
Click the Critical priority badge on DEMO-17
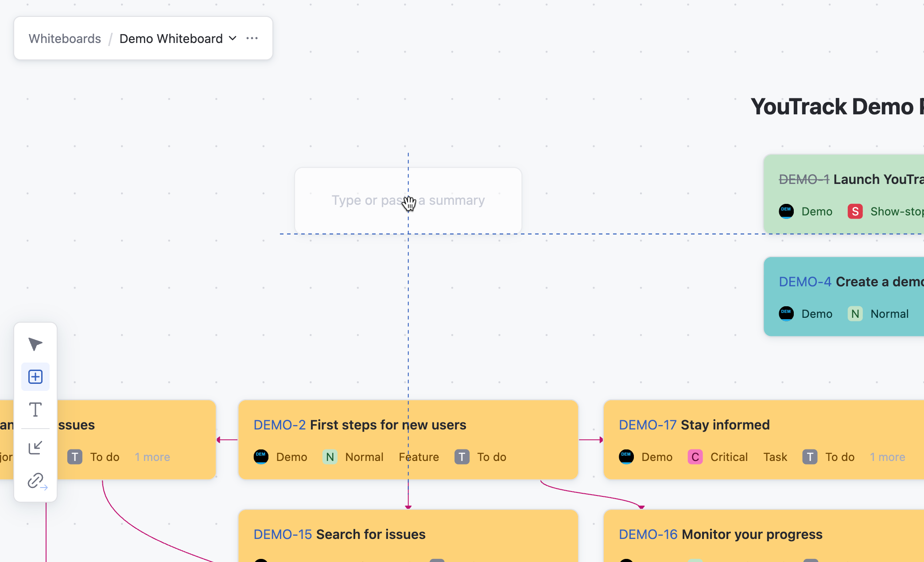(695, 457)
